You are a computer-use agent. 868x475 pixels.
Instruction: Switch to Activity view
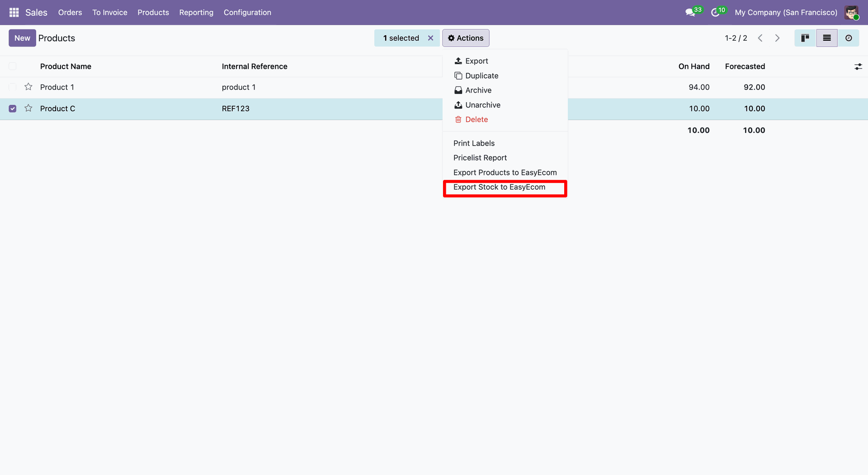click(x=849, y=38)
